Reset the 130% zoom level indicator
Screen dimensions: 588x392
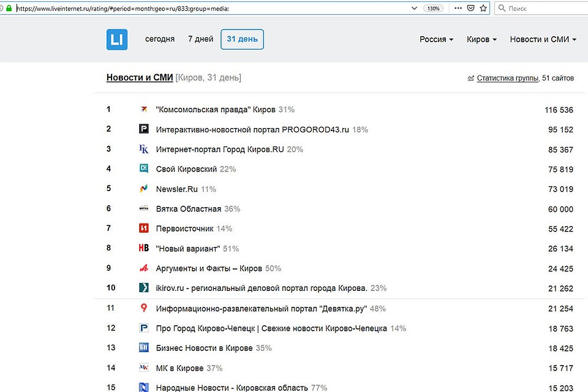[x=434, y=8]
